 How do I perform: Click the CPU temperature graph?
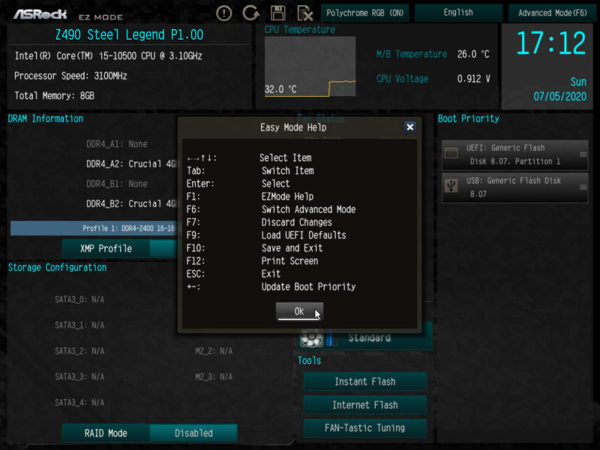coord(310,67)
